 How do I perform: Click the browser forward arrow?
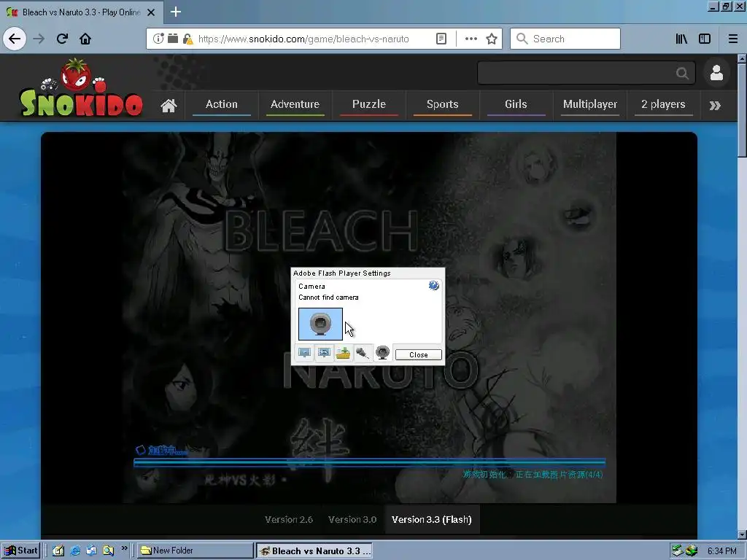point(39,39)
